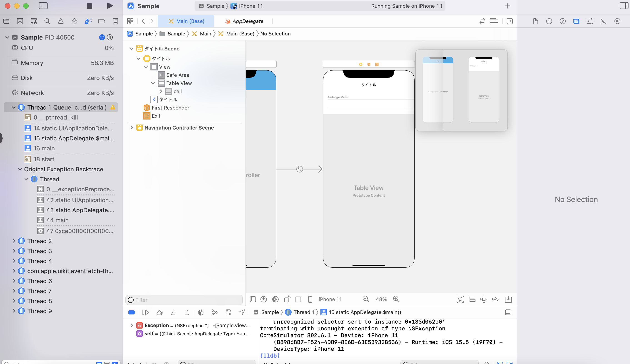This screenshot has height=364, width=630.
Task: Open the Align constraints menu
Action: (x=472, y=299)
